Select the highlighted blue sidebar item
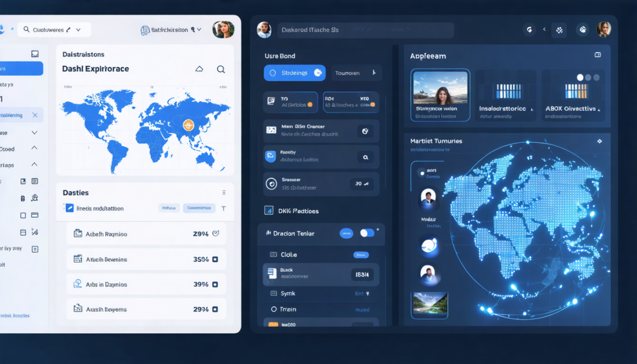Image resolution: width=637 pixels, height=364 pixels. tap(21, 68)
